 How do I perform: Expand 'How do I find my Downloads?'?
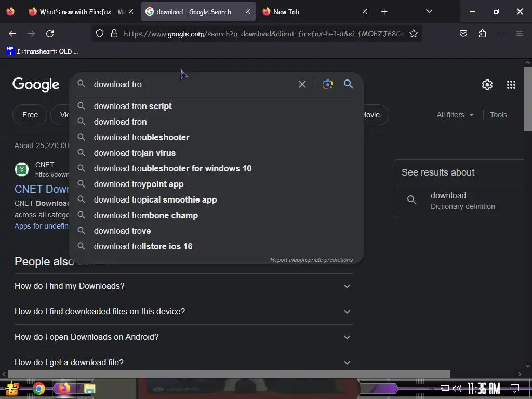183,286
